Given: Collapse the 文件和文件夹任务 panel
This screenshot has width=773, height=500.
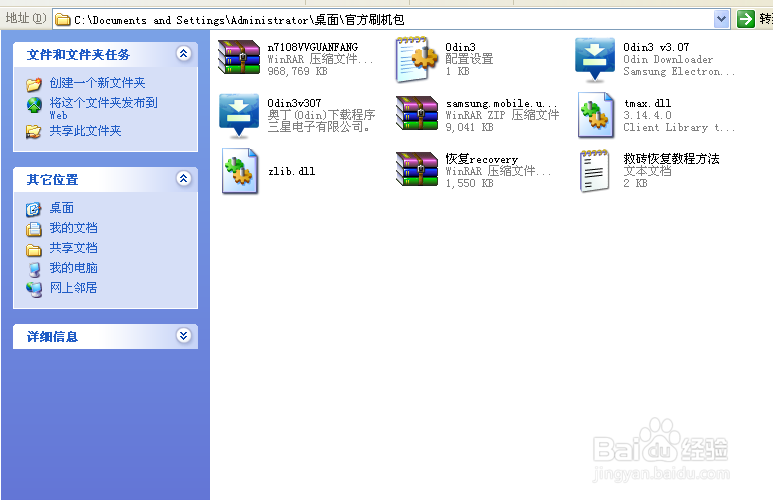Looking at the screenshot, I should (183, 53).
